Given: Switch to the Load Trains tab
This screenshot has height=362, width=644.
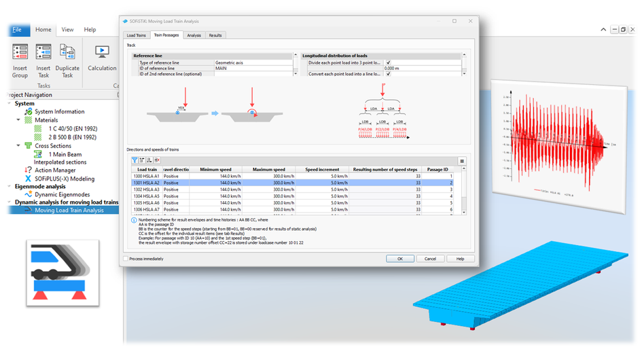Looking at the screenshot, I should click(137, 35).
